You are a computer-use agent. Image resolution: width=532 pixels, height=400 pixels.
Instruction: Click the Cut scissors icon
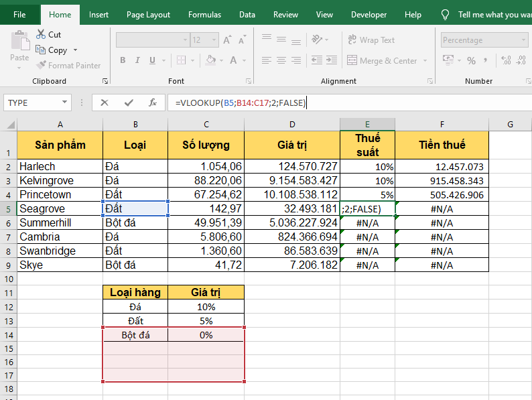(x=41, y=34)
